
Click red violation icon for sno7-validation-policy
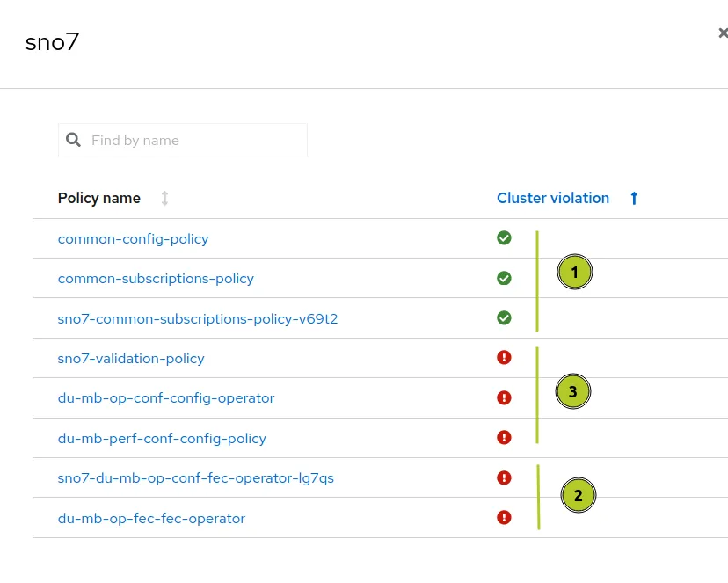point(504,357)
